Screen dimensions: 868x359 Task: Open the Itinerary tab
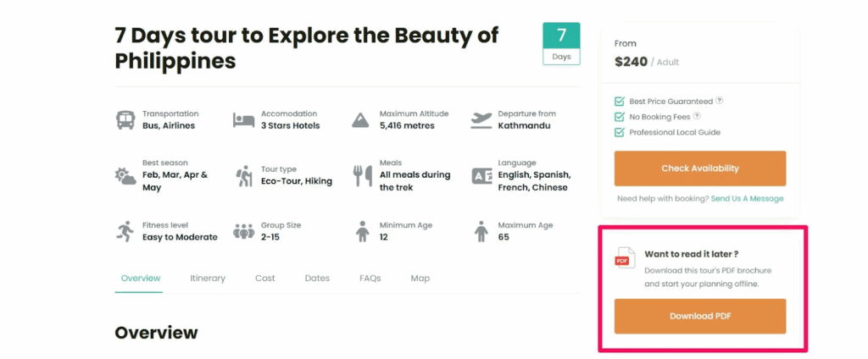208,278
